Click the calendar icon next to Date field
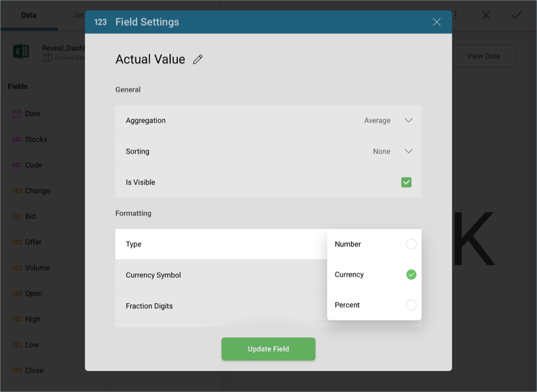 pyautogui.click(x=17, y=114)
